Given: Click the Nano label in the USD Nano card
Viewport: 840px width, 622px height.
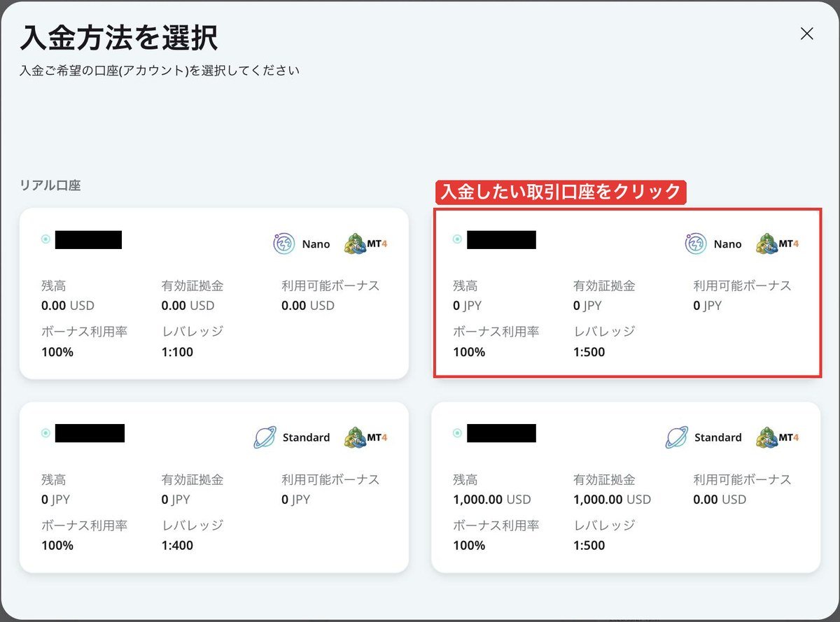Looking at the screenshot, I should pyautogui.click(x=316, y=244).
